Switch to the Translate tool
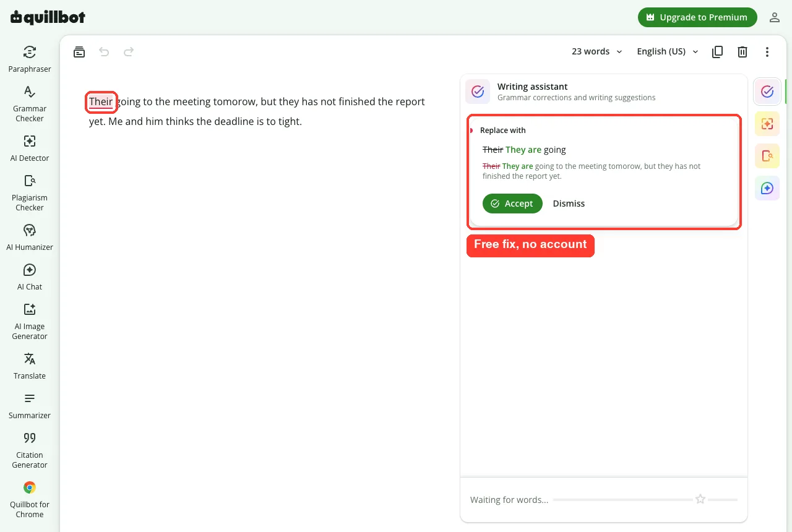Screen dimensions: 792x532 [x=30, y=366]
